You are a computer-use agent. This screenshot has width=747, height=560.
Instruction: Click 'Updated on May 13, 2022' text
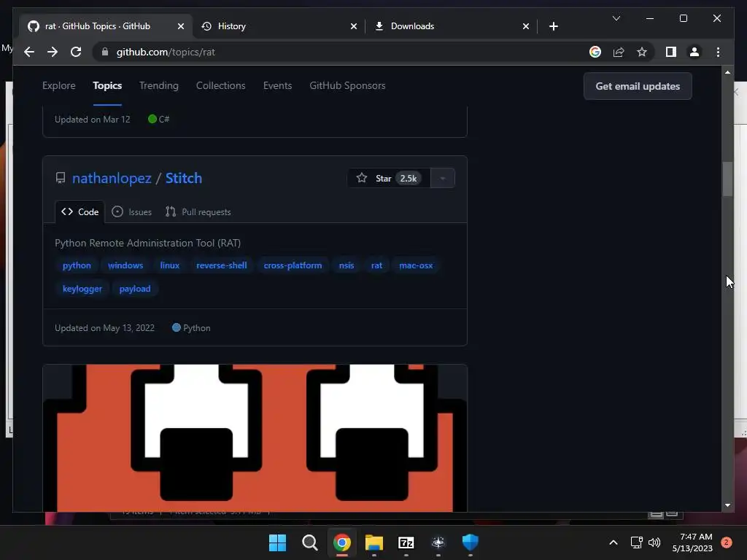(104, 328)
